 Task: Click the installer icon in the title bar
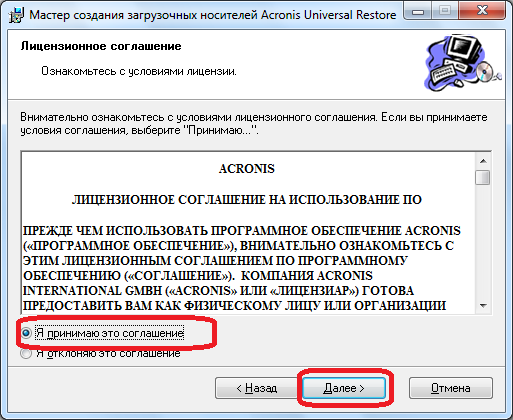tap(16, 15)
